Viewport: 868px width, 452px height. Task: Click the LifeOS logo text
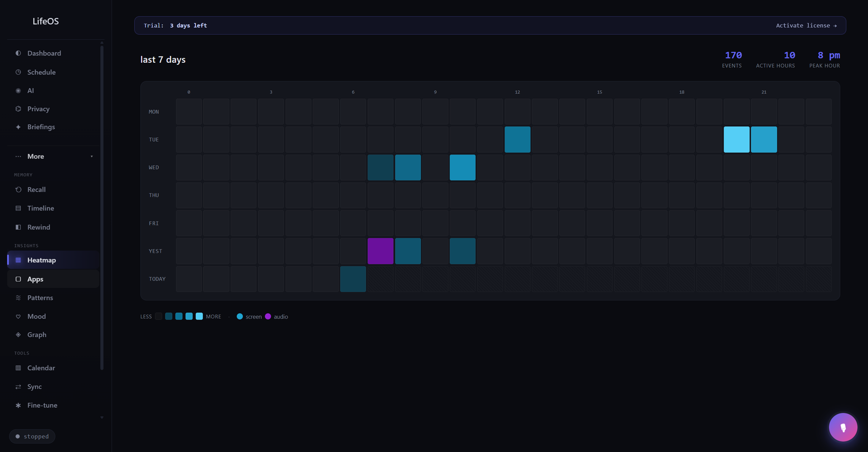[x=46, y=21]
